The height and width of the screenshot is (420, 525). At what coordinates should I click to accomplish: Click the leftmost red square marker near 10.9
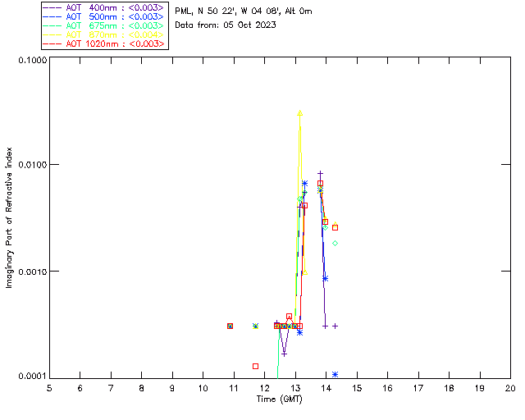point(230,326)
